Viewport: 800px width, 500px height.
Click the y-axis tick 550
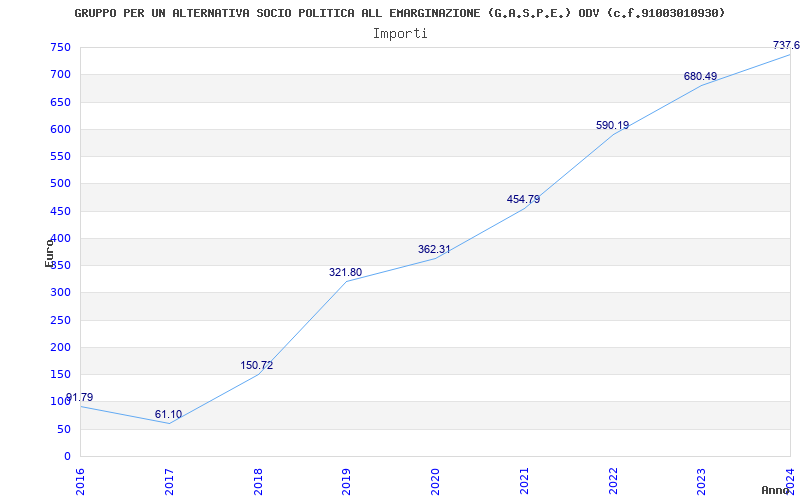[60, 156]
